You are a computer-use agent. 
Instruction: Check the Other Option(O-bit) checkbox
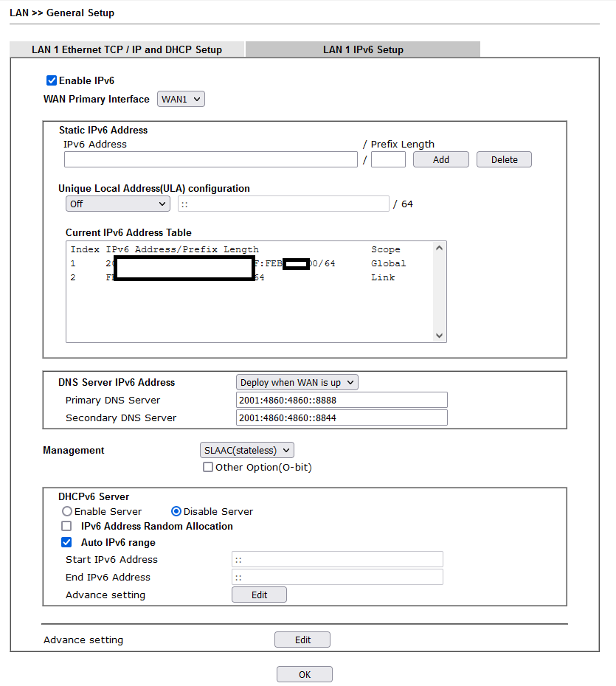pyautogui.click(x=208, y=467)
